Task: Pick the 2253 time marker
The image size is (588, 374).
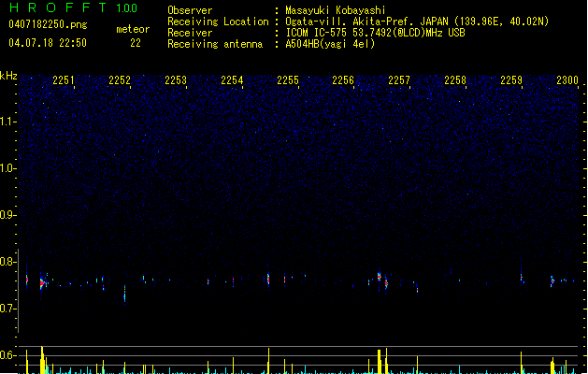Action: (x=176, y=80)
